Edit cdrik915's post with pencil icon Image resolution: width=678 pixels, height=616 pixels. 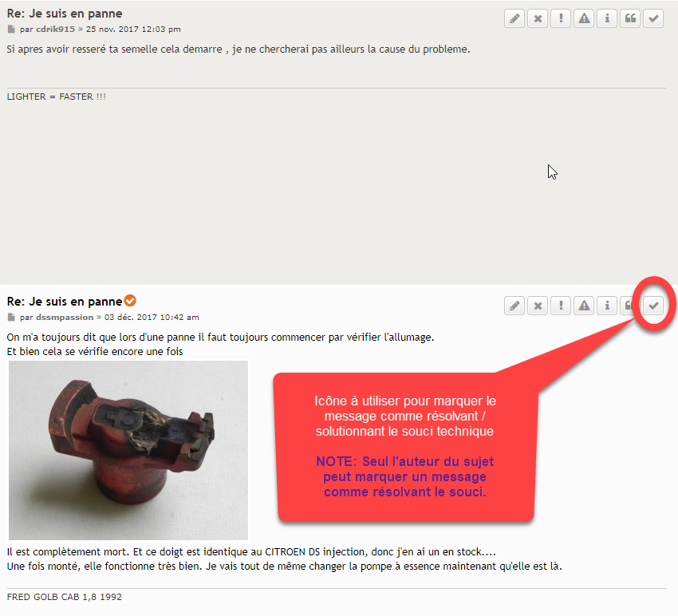[x=514, y=18]
